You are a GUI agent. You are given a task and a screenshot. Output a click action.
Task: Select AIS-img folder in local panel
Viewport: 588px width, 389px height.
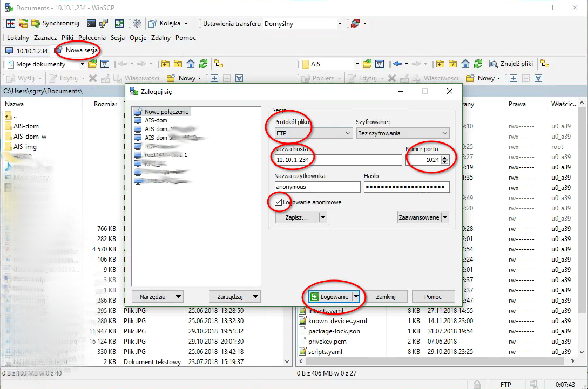click(25, 147)
